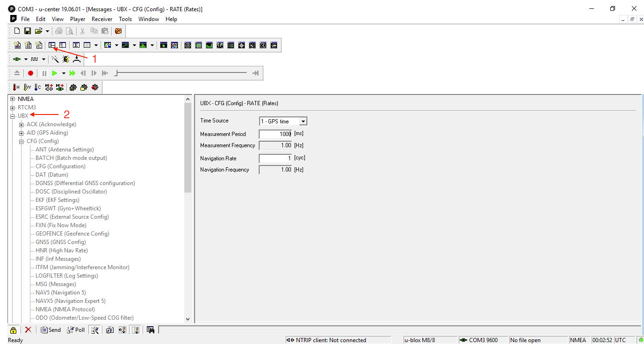Open the Statistic view sigma icon

[76, 45]
